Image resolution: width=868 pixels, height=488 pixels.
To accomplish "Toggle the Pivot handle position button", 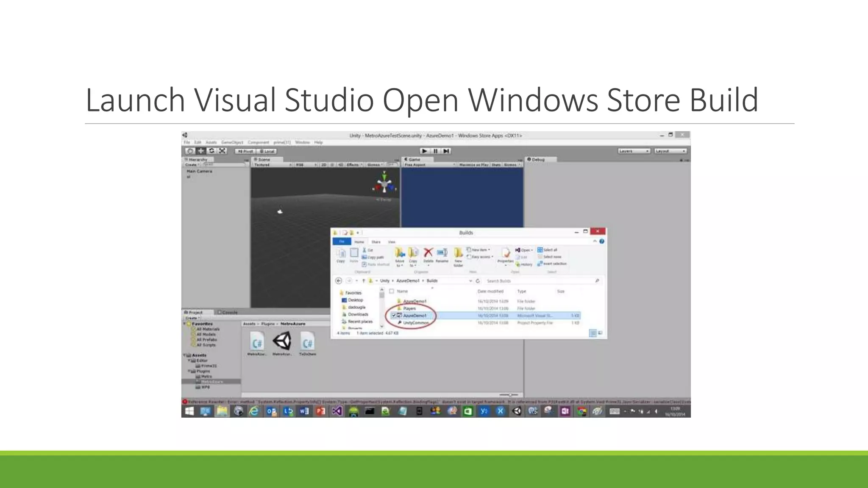I will coord(245,151).
